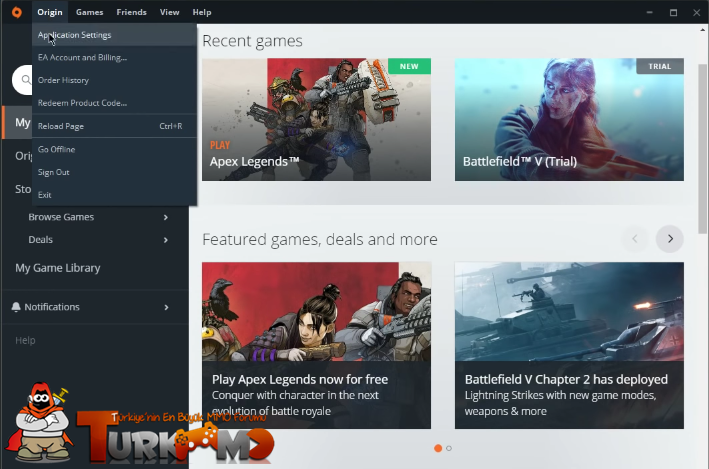Open Deals sidebar item
The image size is (709, 469).
pos(41,240)
